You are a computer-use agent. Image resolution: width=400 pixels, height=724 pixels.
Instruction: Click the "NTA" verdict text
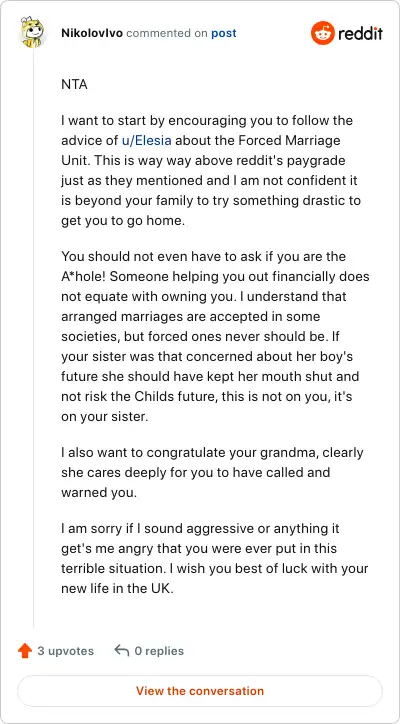click(74, 85)
